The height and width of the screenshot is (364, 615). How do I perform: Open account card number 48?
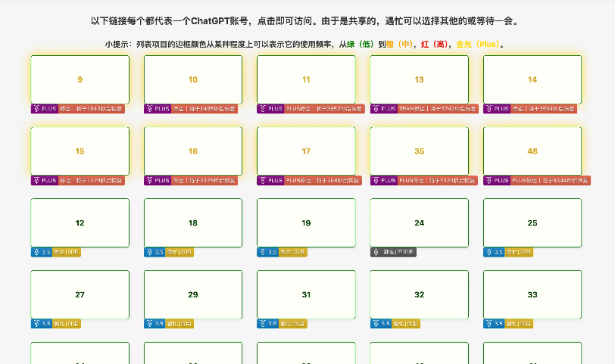(532, 151)
